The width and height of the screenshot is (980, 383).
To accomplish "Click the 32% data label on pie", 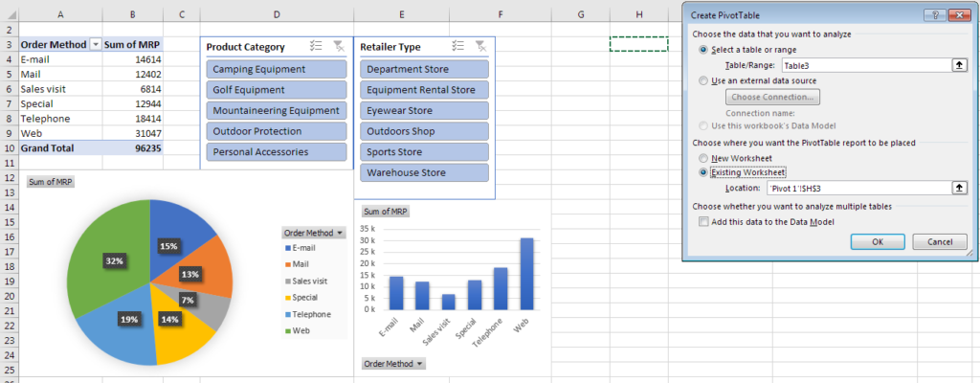I will (x=115, y=261).
